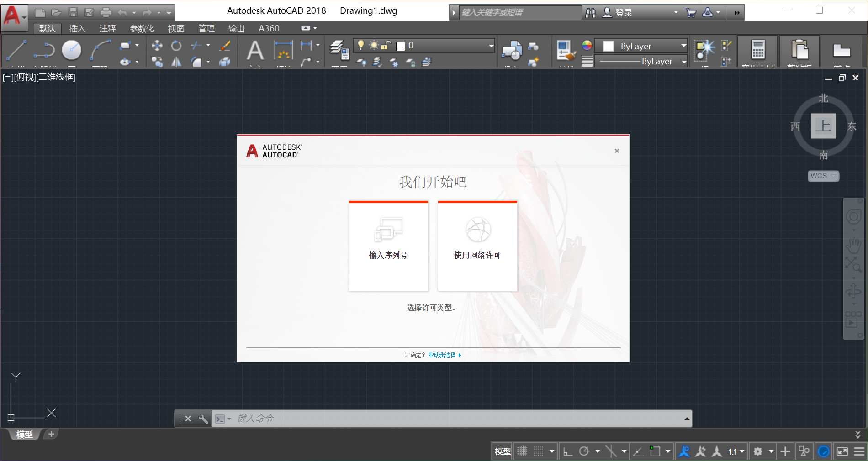The height and width of the screenshot is (461, 868).
Task: Select the Line drawing tool
Action: [x=16, y=50]
